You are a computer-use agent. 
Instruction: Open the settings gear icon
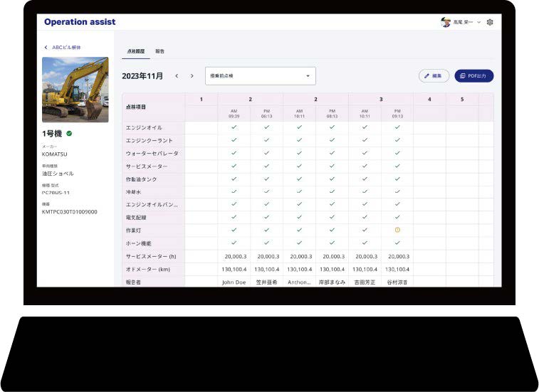pos(490,22)
